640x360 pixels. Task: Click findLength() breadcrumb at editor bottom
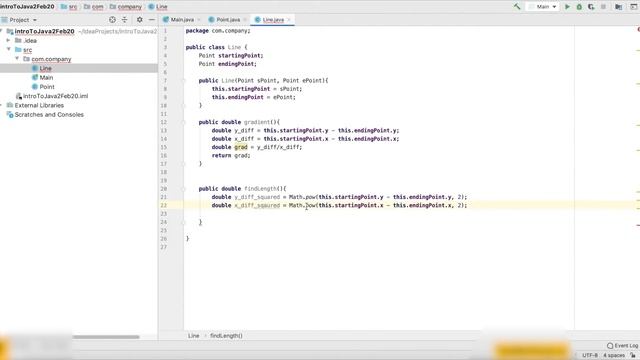coord(226,336)
